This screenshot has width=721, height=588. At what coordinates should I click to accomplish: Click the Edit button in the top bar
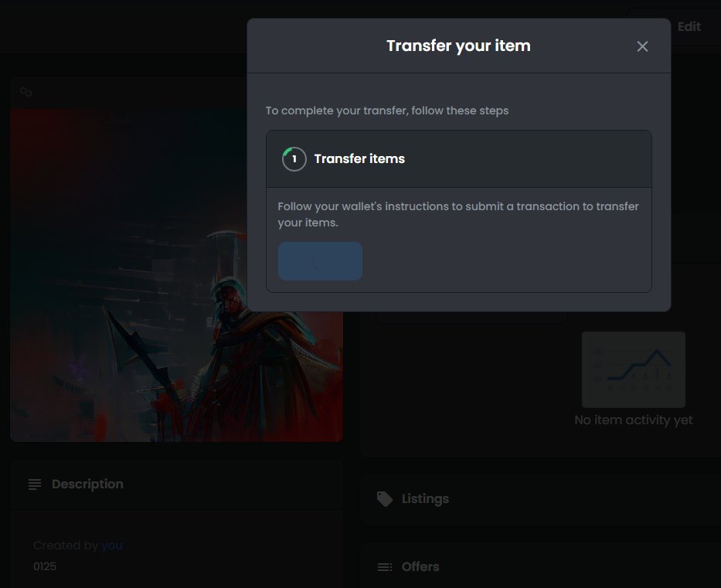(x=689, y=27)
